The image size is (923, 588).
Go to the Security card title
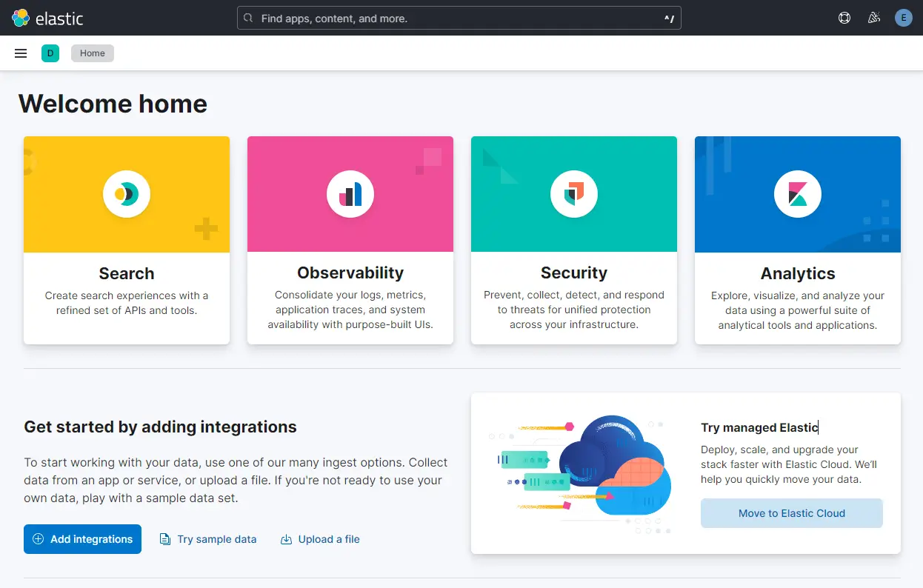574,273
